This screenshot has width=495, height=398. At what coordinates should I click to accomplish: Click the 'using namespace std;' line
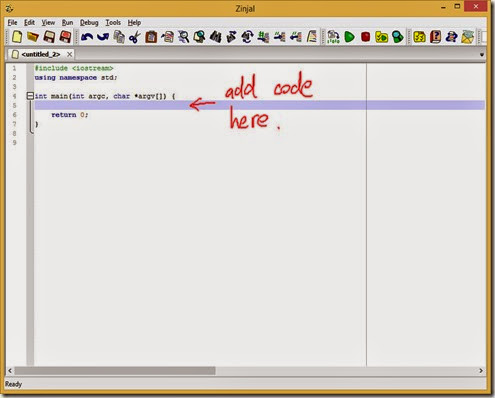click(76, 77)
